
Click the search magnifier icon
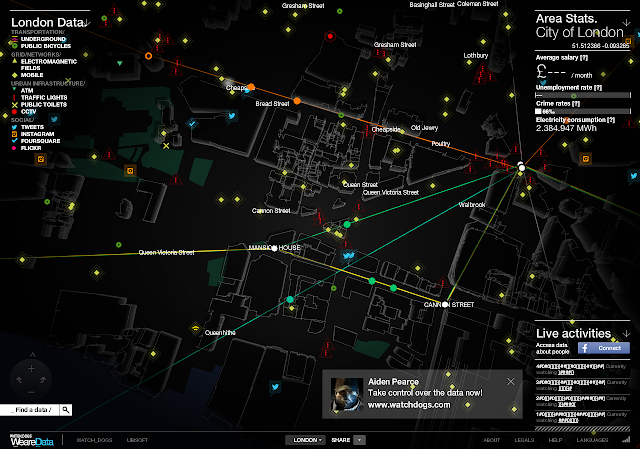(x=66, y=410)
